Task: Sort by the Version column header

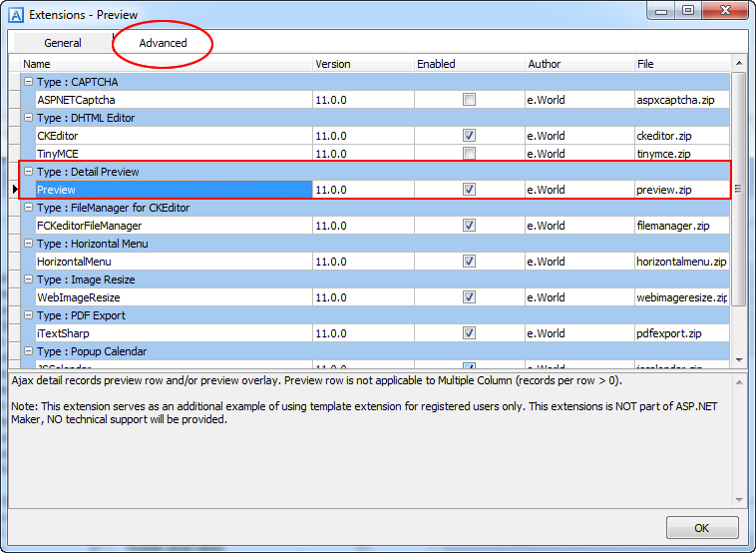Action: (x=363, y=64)
